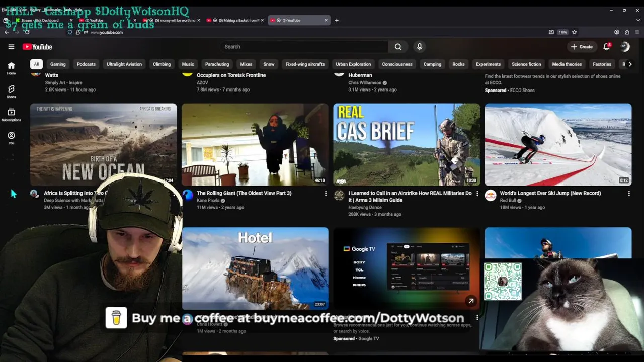
Task: Select the Music category chip
Action: (188, 64)
